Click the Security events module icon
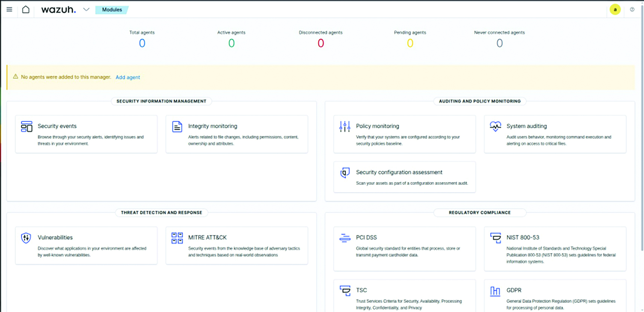The height and width of the screenshot is (312, 644). point(27,127)
